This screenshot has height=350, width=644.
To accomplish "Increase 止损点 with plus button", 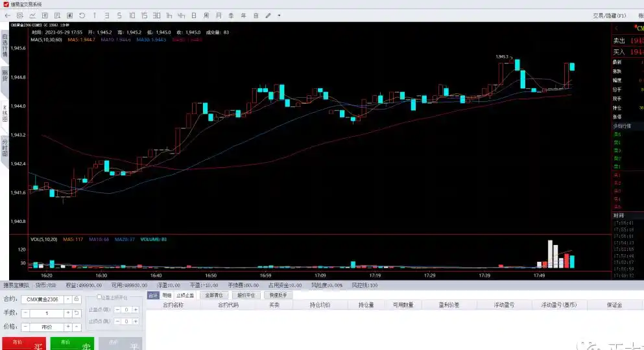I will 135,321.
